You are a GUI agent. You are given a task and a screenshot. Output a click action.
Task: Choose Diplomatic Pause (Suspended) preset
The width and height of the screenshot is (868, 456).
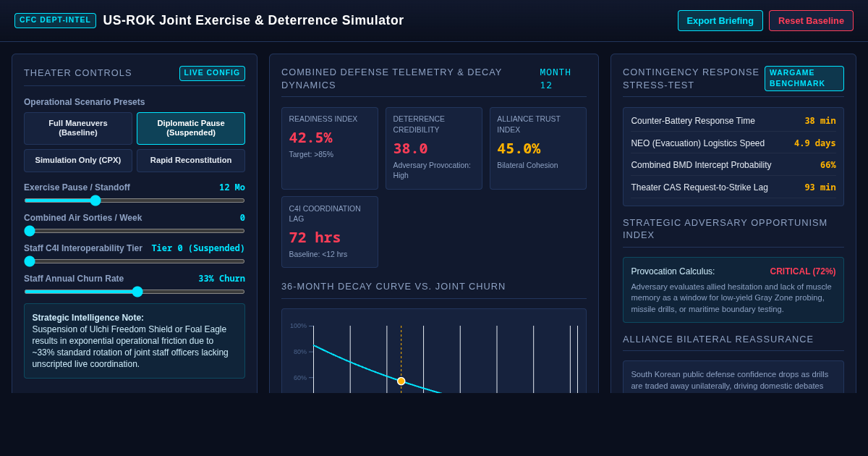pyautogui.click(x=191, y=128)
